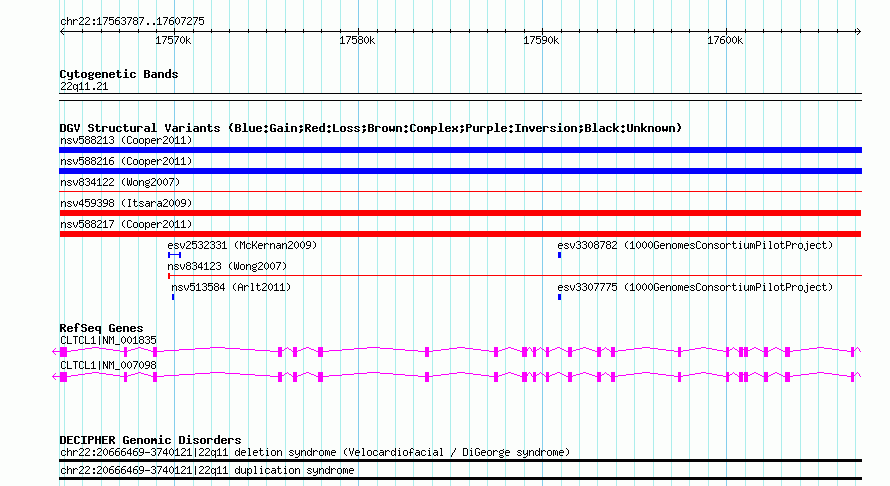Click the esv3308782 blue variant marker
This screenshot has width=890, height=486.
[560, 255]
